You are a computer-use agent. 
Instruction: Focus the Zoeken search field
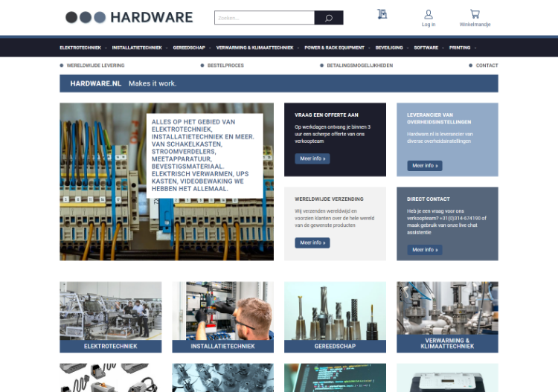264,18
